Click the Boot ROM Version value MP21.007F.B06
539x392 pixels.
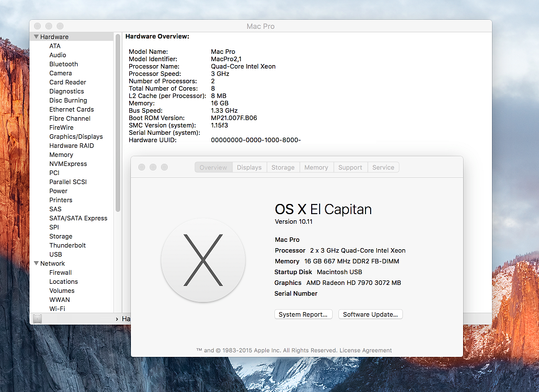234,118
